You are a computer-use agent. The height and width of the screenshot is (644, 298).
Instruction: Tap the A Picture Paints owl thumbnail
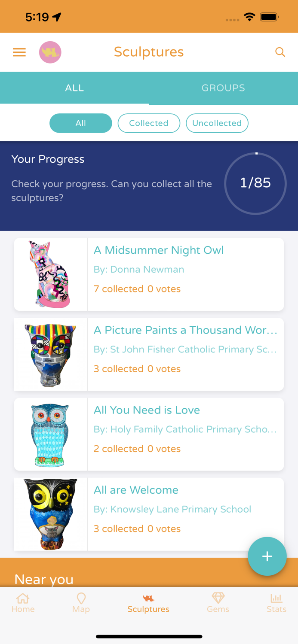[x=51, y=354]
